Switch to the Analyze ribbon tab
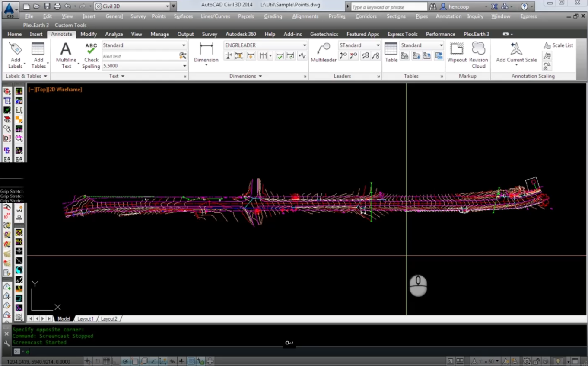Image resolution: width=588 pixels, height=366 pixels. click(x=114, y=34)
